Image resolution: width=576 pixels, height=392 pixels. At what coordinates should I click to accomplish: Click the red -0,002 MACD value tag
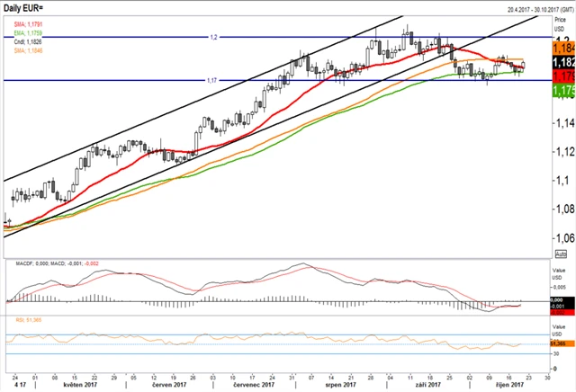coord(562,312)
